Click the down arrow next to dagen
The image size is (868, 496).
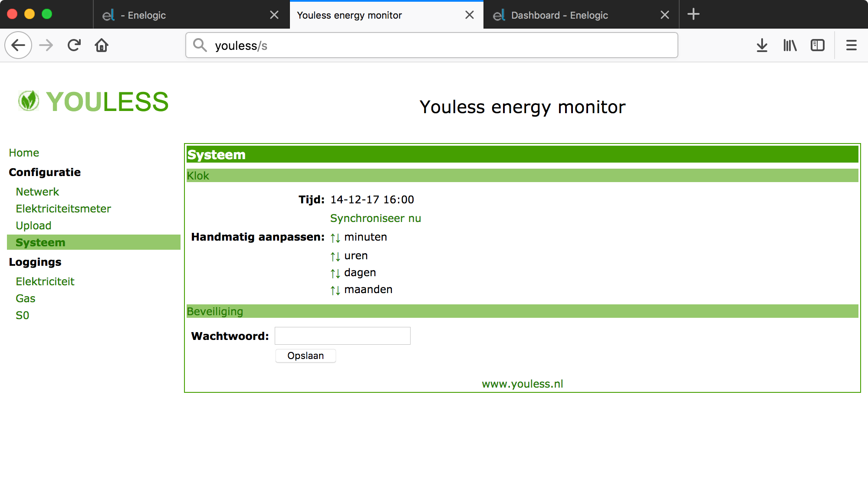[x=338, y=274]
